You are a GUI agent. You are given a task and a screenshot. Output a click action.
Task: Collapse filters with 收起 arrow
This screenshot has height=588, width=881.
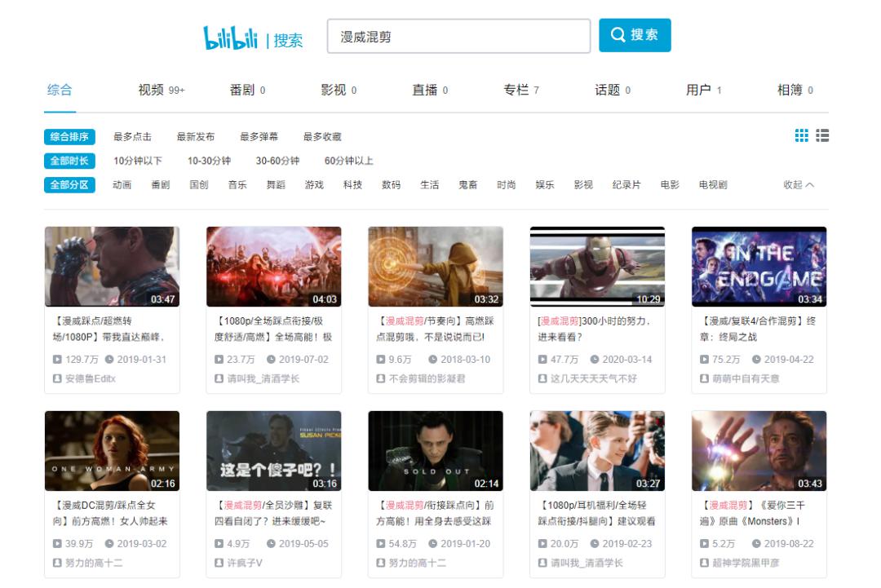799,185
